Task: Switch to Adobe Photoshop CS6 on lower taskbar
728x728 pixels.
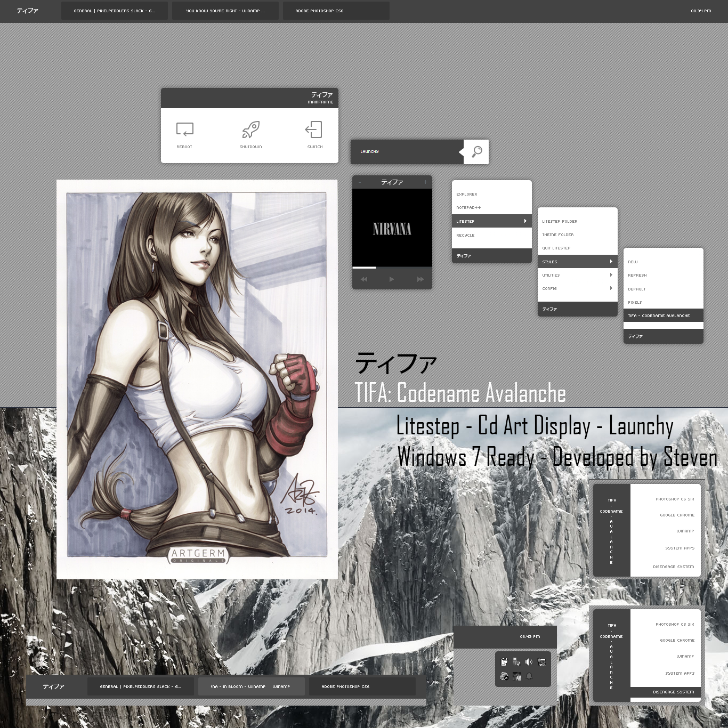Action: (x=362, y=686)
